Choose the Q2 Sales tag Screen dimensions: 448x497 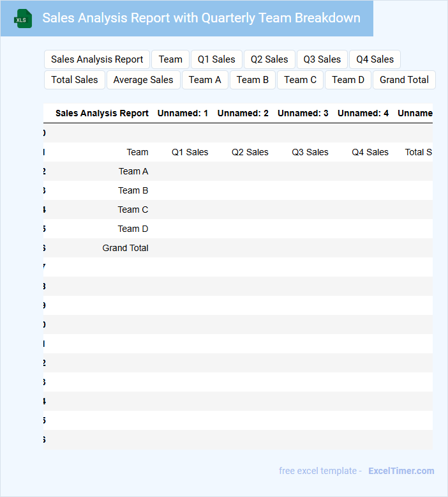click(x=269, y=59)
